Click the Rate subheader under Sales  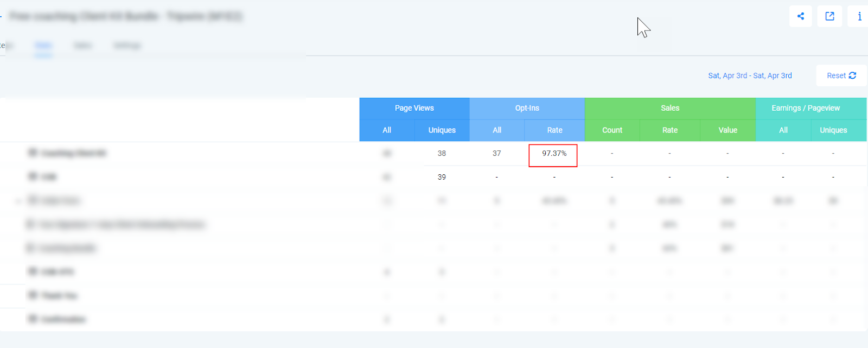tap(670, 130)
